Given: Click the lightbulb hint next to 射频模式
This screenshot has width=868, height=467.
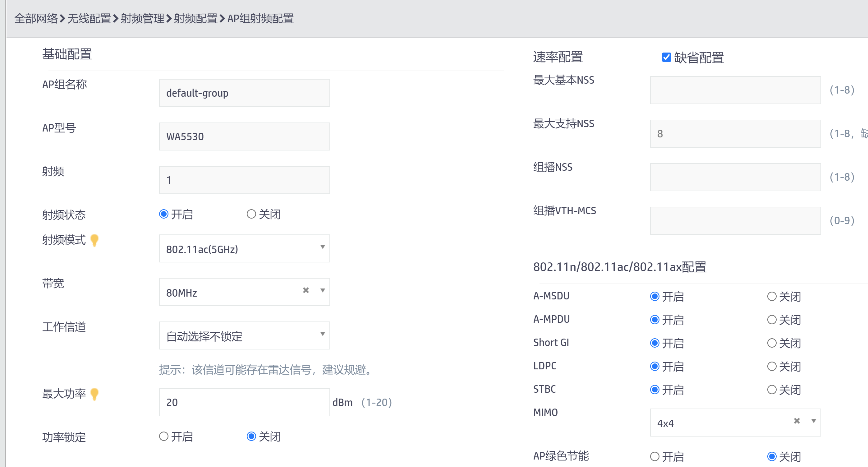Looking at the screenshot, I should click(x=95, y=240).
